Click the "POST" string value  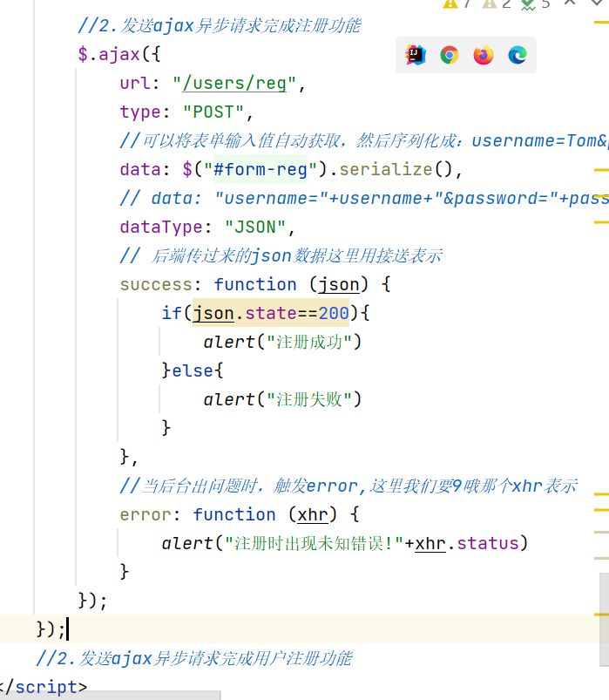tap(213, 112)
